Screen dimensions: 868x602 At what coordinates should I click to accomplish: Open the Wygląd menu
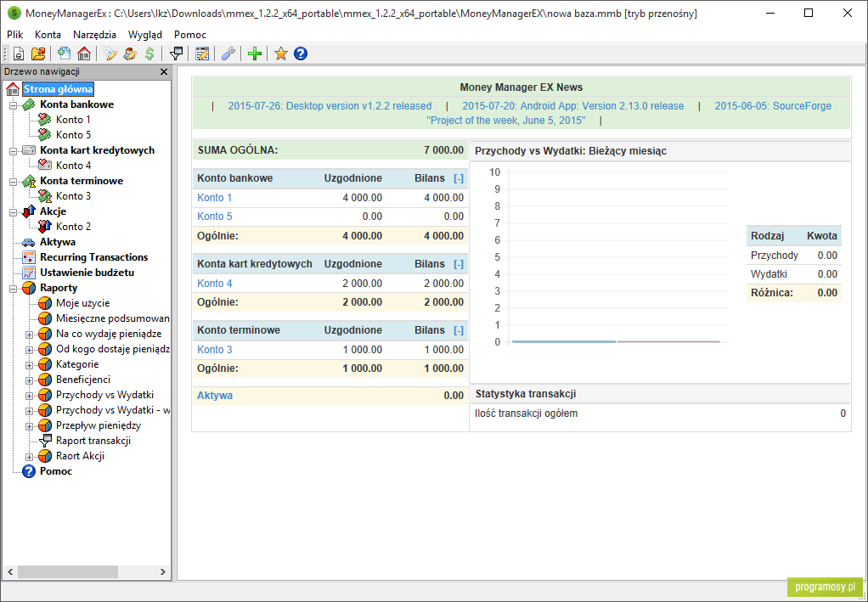pos(145,34)
